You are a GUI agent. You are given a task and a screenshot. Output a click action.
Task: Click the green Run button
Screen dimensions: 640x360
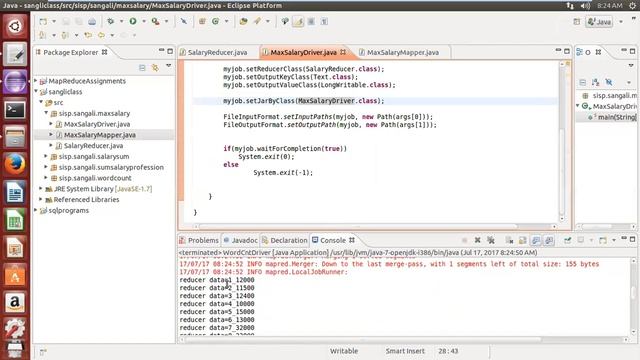point(133,21)
